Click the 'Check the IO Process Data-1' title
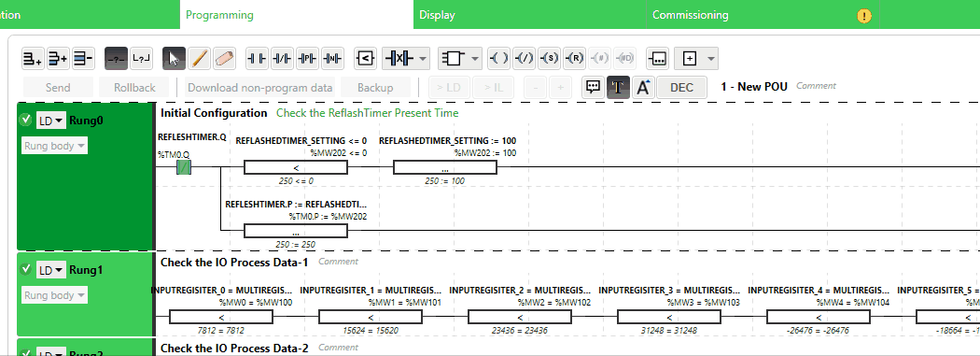 point(234,263)
